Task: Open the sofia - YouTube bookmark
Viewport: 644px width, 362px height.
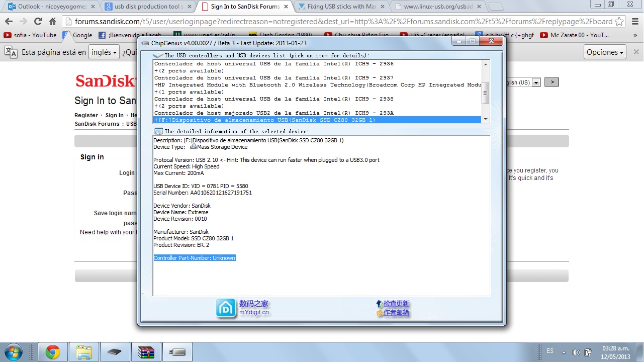Action: pos(30,35)
